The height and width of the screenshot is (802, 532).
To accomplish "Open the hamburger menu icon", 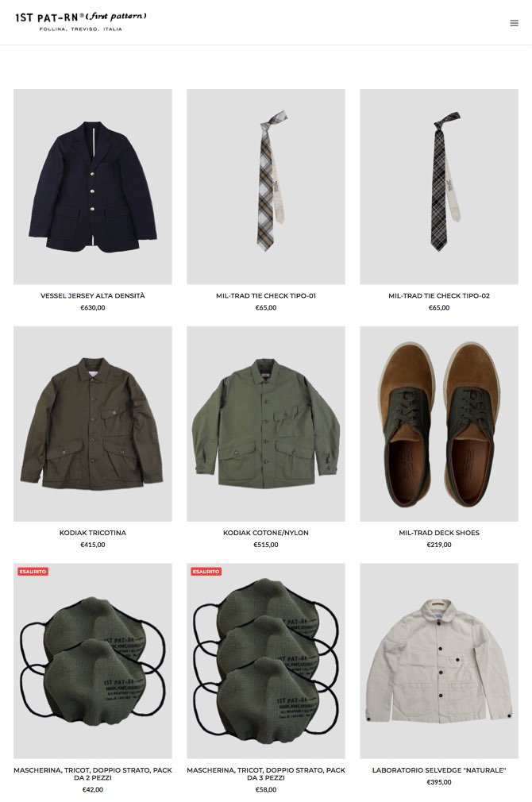I will pyautogui.click(x=514, y=23).
